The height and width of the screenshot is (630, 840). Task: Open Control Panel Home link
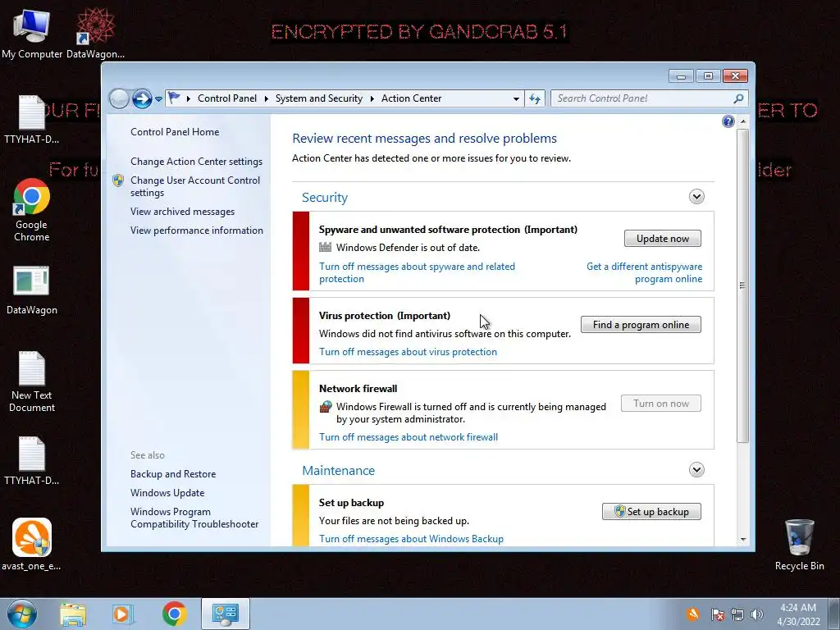[x=175, y=132]
